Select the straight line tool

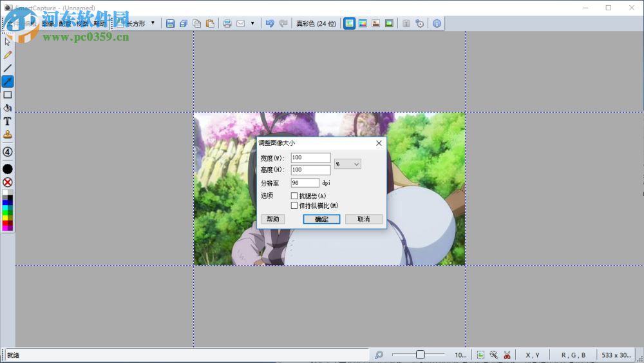point(7,68)
